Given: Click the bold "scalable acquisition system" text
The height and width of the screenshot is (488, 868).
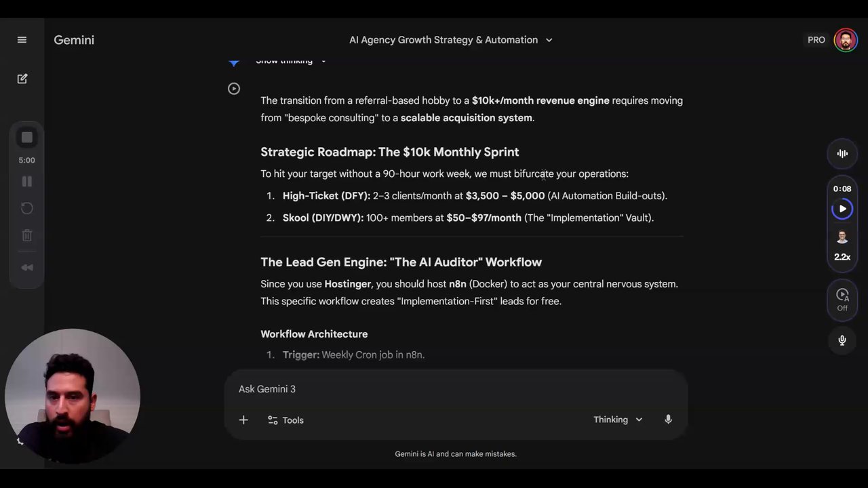Looking at the screenshot, I should click(467, 118).
